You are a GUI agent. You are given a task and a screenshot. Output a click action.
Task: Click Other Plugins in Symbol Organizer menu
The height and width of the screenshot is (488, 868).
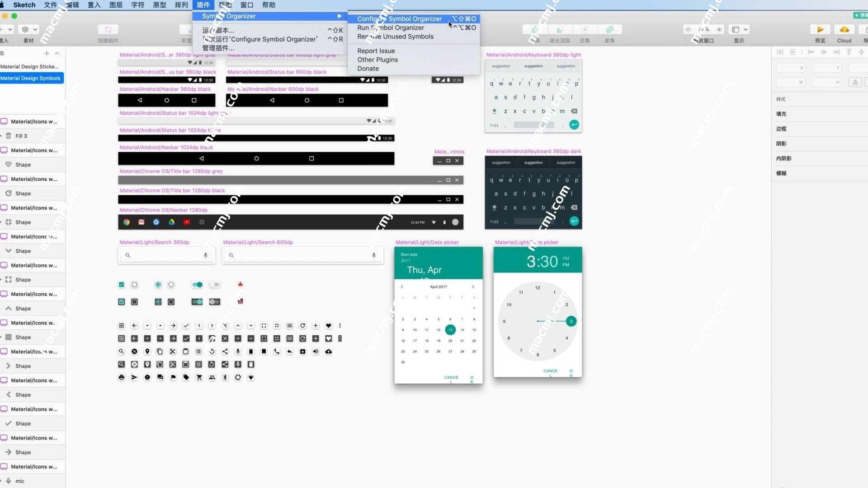pos(377,59)
